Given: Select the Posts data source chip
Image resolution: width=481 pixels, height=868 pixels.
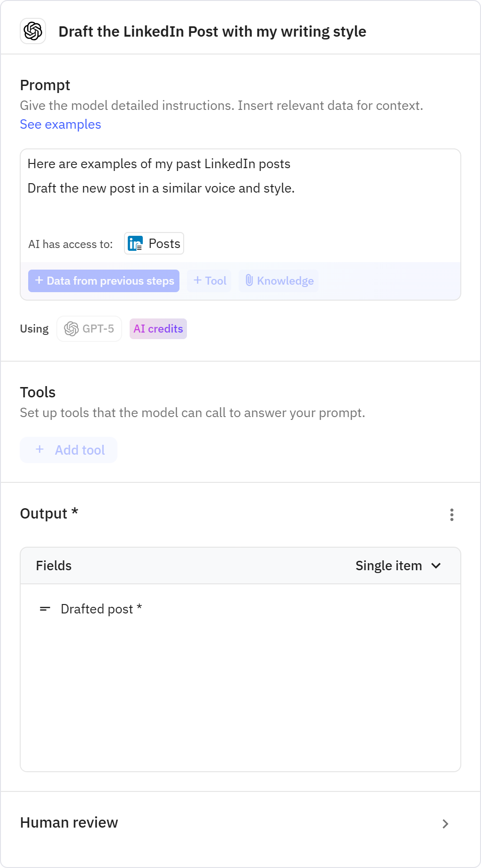Looking at the screenshot, I should pos(154,243).
